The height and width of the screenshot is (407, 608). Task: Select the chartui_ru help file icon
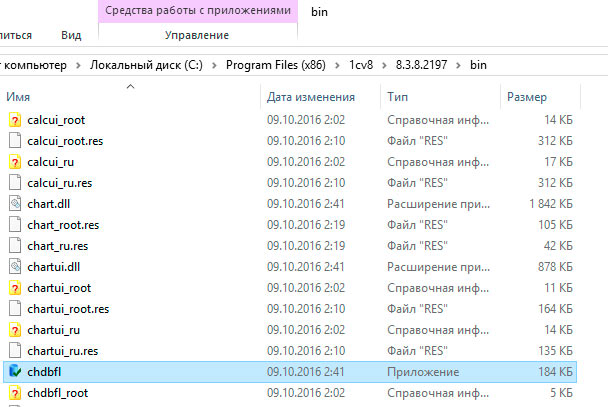point(15,330)
